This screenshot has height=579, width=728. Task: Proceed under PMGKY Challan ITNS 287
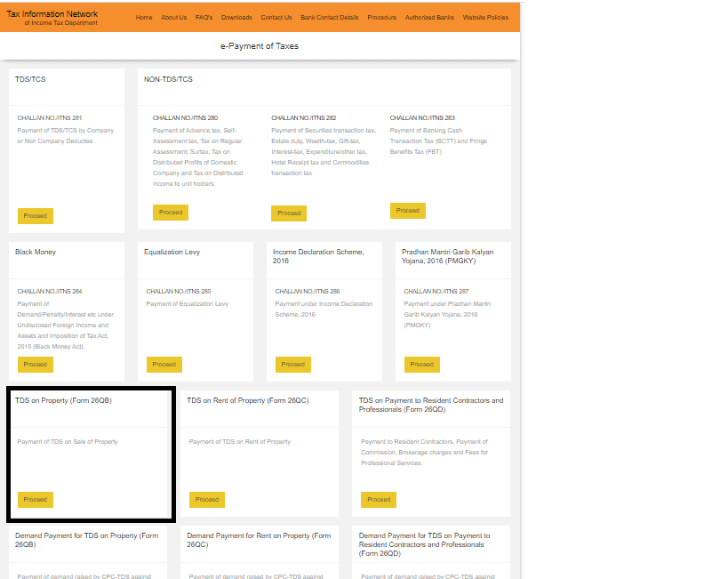422,365
